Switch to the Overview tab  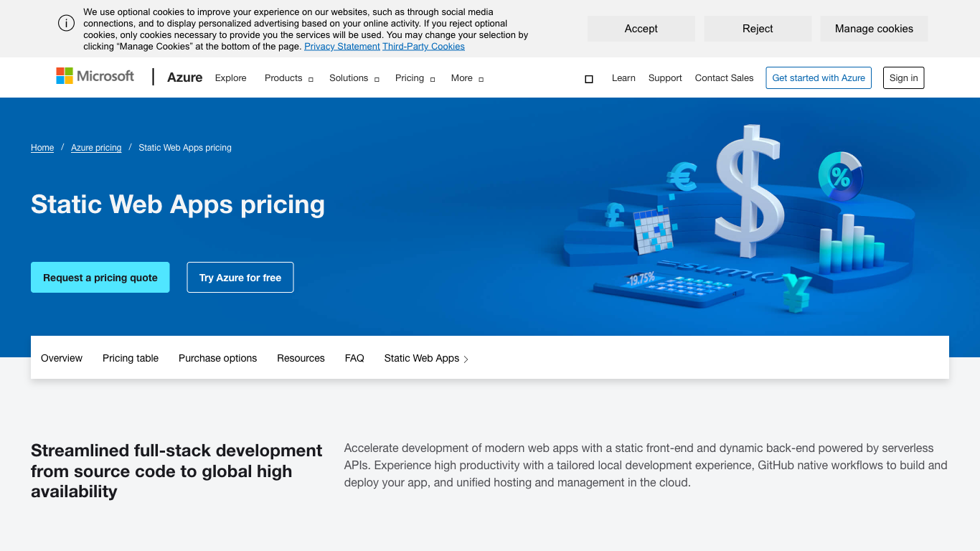pos(62,358)
